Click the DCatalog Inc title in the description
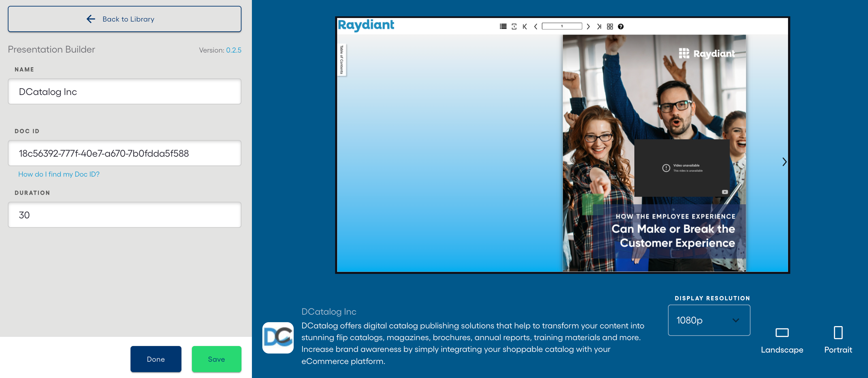 pos(329,311)
